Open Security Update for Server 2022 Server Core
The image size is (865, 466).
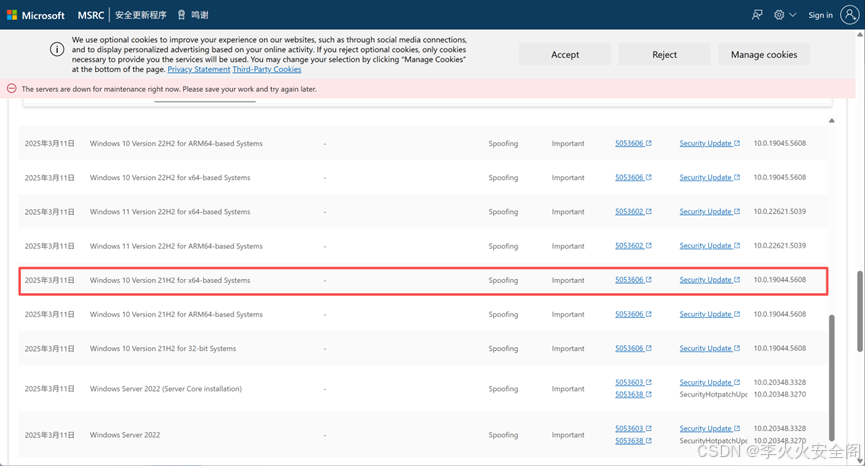709,382
